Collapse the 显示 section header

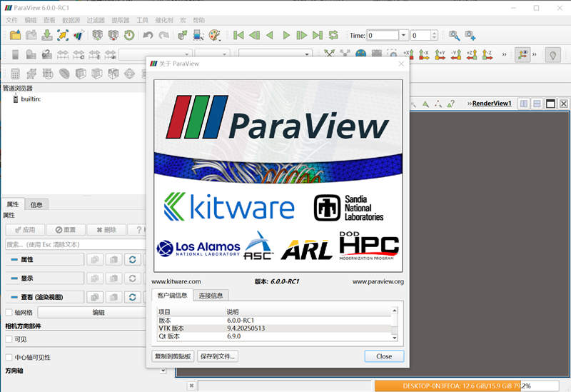tap(44, 278)
